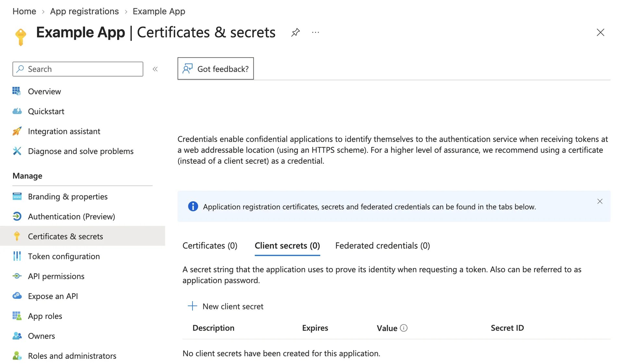Click the feedback person icon
The height and width of the screenshot is (364, 623).
pos(188,69)
